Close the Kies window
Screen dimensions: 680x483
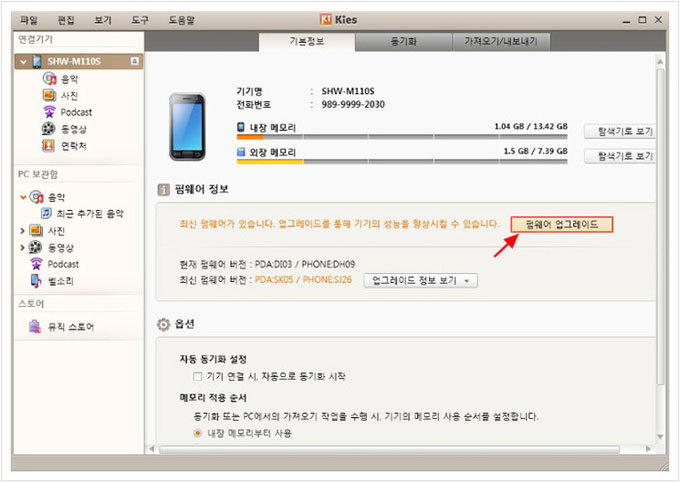coord(658,20)
